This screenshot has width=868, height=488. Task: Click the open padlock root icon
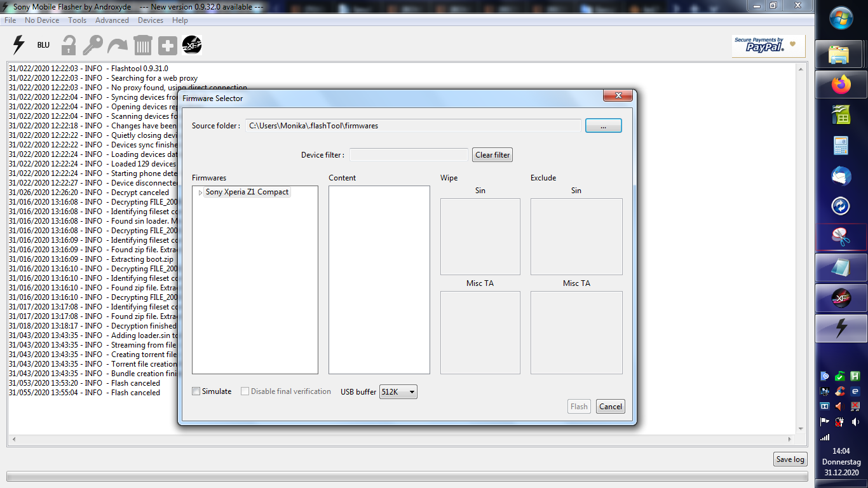pyautogui.click(x=68, y=45)
